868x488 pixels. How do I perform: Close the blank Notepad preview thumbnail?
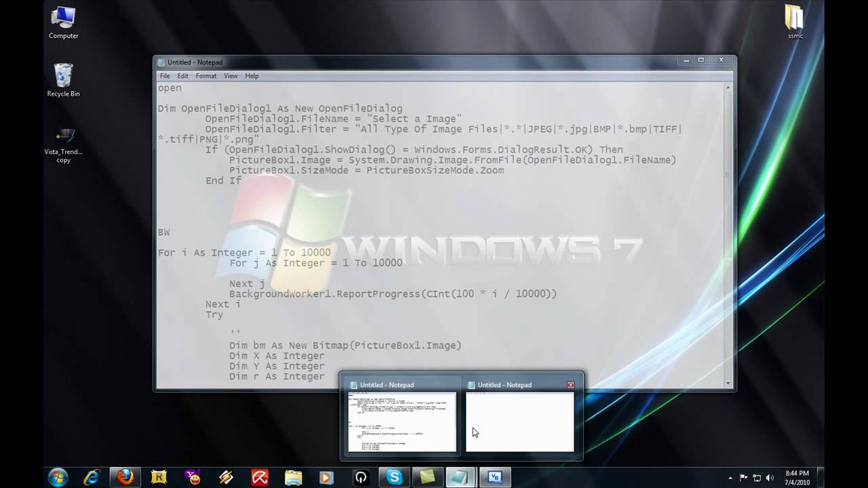point(570,385)
